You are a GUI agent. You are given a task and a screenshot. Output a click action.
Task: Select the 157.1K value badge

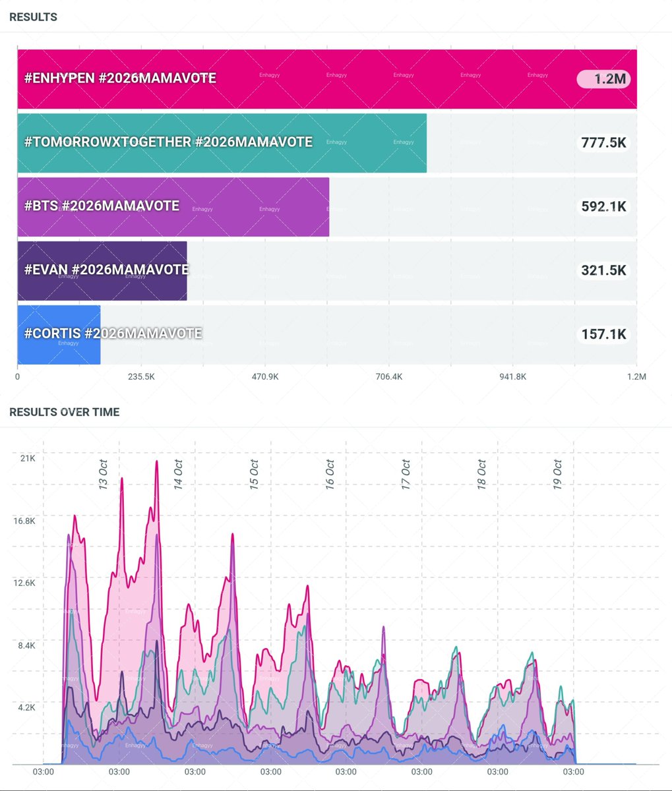click(603, 334)
